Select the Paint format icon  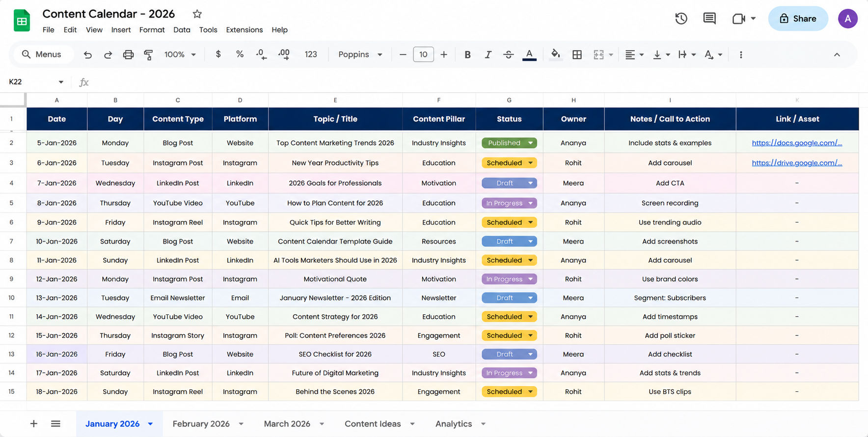[x=148, y=55]
